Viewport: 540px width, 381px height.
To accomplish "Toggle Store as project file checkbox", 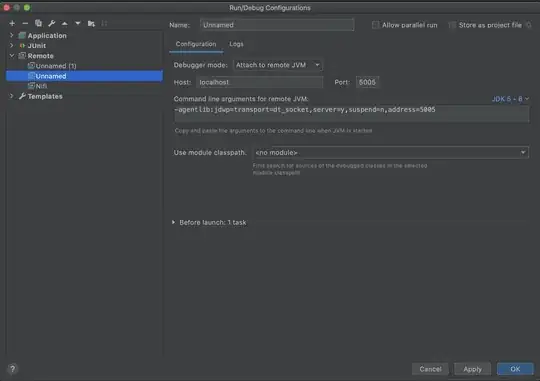I will [452, 25].
